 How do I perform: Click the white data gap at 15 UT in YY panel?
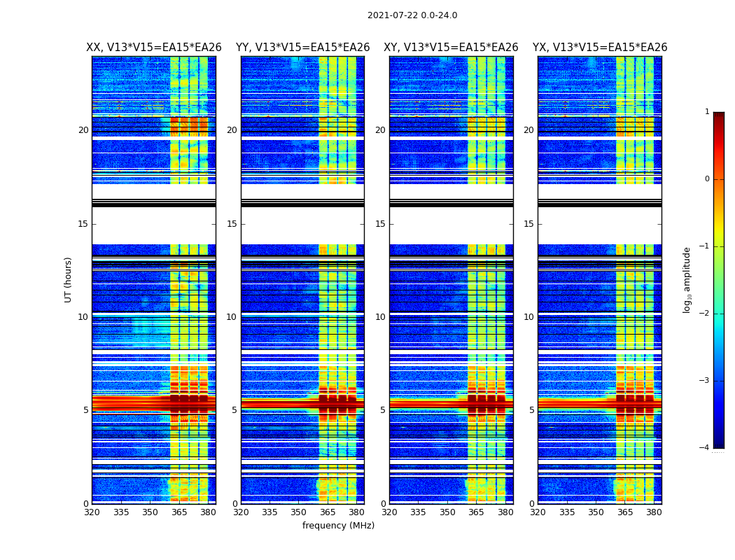[302, 225]
